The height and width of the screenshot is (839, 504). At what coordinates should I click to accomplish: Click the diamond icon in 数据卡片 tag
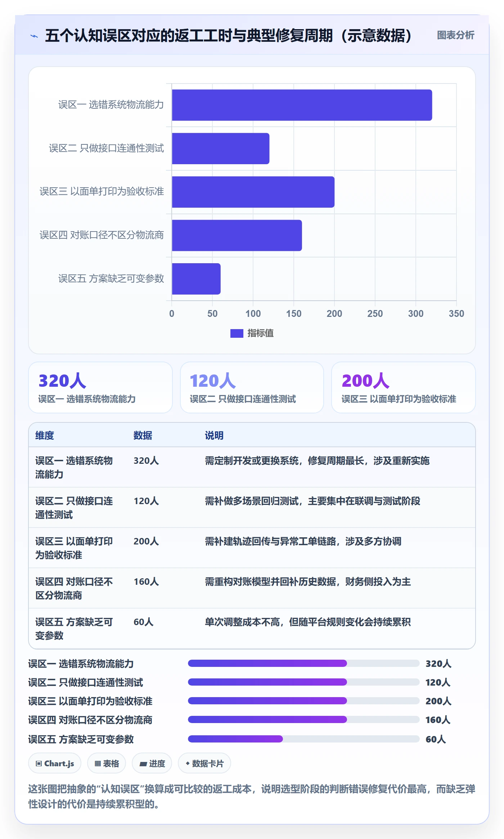coord(188,763)
